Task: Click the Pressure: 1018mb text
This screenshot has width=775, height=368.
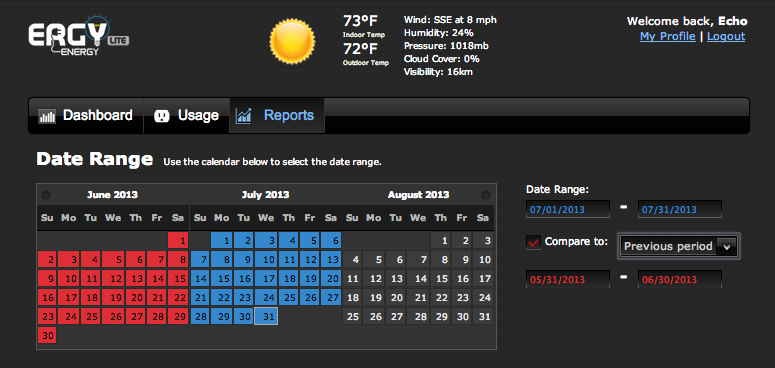Action: point(445,46)
